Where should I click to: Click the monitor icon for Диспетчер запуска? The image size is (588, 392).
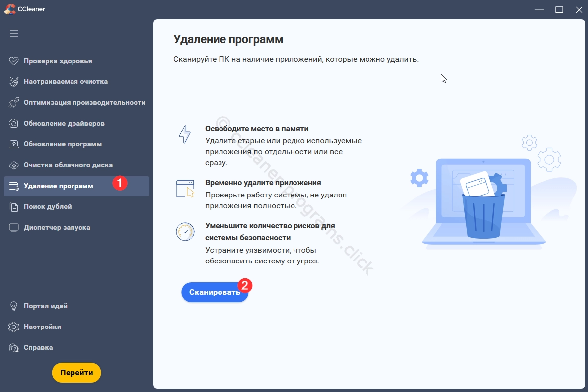click(x=14, y=228)
